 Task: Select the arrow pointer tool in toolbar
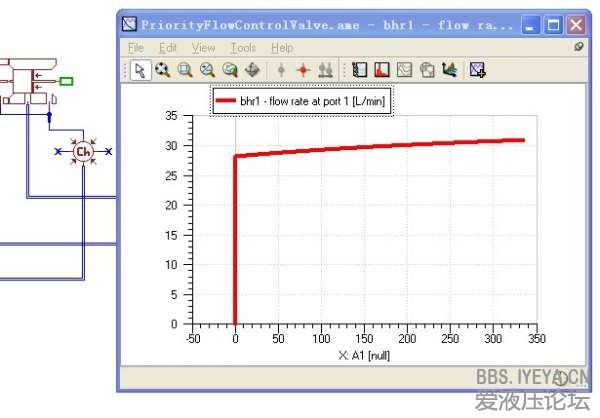(140, 70)
